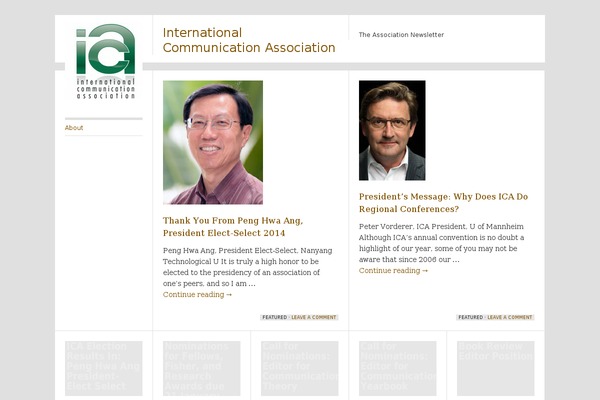Open 'Book Review Editor Position' post tile
This screenshot has height=400, width=600.
tap(496, 368)
